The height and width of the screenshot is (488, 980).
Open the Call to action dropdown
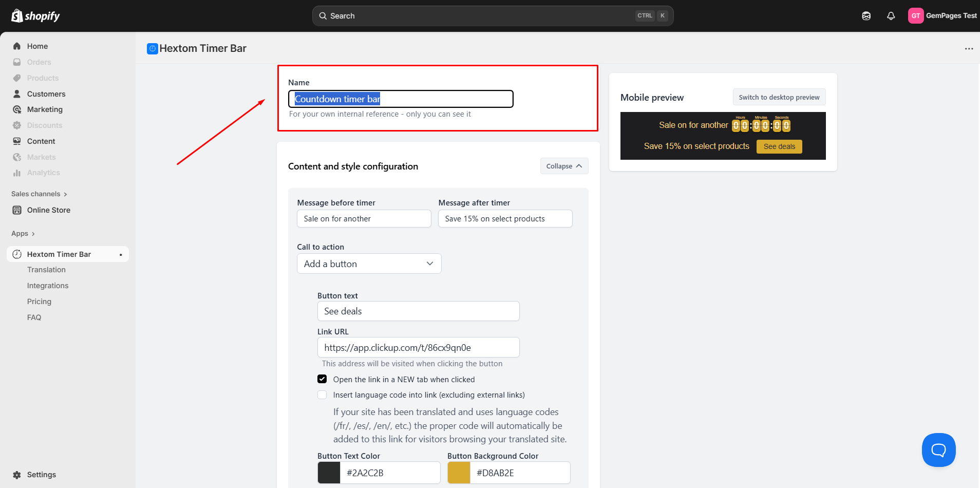point(369,264)
